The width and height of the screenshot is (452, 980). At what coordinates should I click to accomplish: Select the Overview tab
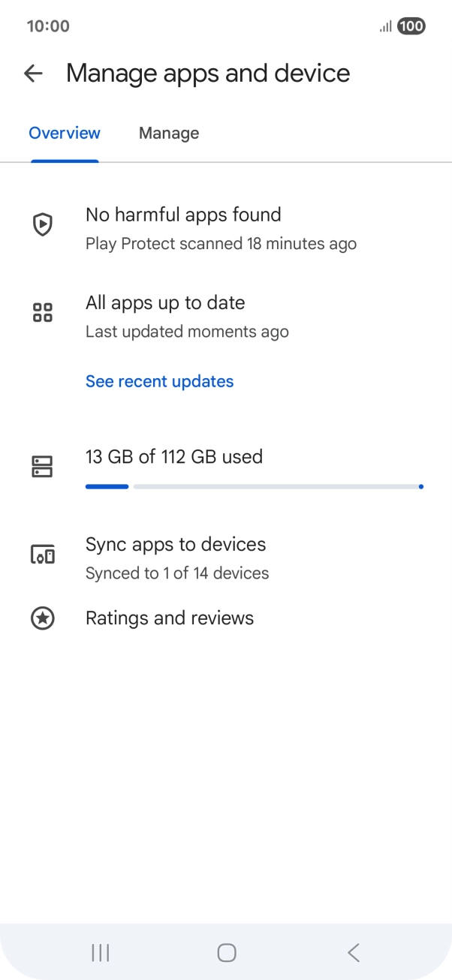click(65, 134)
